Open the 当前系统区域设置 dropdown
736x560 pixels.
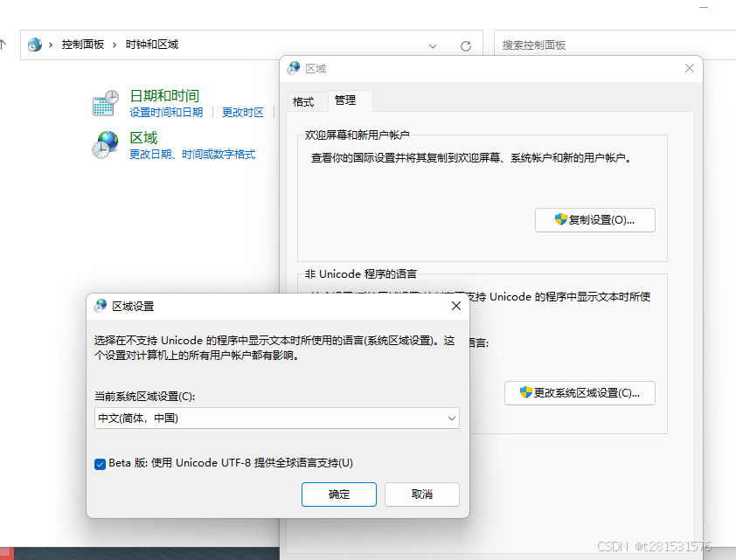(x=452, y=418)
